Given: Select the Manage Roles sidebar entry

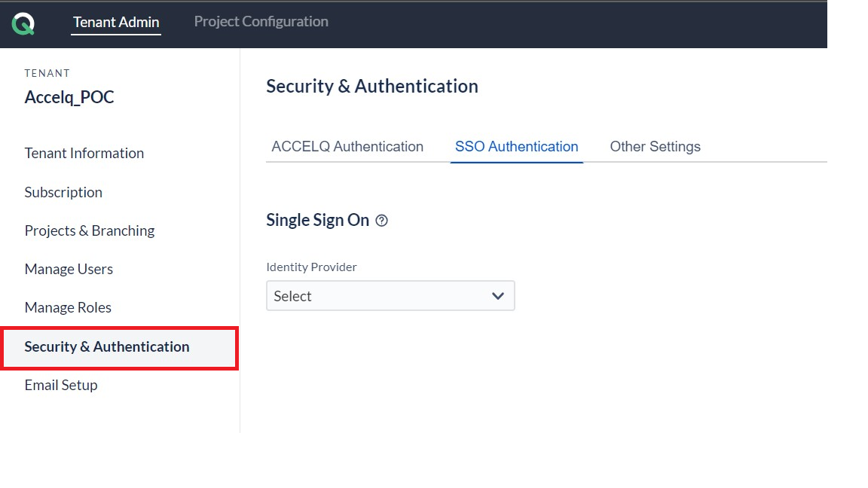Looking at the screenshot, I should pos(68,307).
